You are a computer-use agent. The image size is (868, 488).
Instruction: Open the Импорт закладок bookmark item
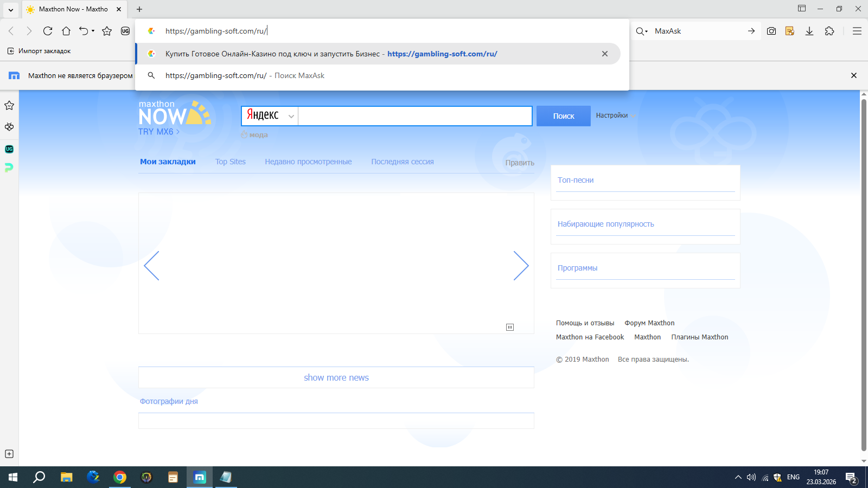point(39,51)
